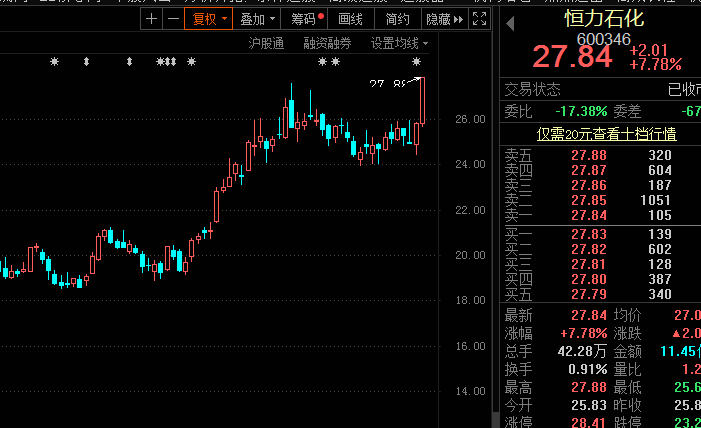Click the leftmost star info marker
The height and width of the screenshot is (428, 701).
pos(55,62)
